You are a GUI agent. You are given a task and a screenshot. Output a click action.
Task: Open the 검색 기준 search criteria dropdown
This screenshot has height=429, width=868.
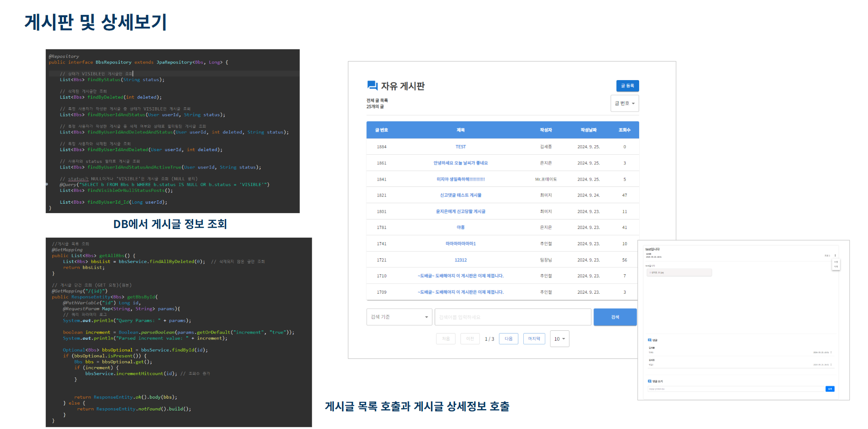(x=399, y=317)
